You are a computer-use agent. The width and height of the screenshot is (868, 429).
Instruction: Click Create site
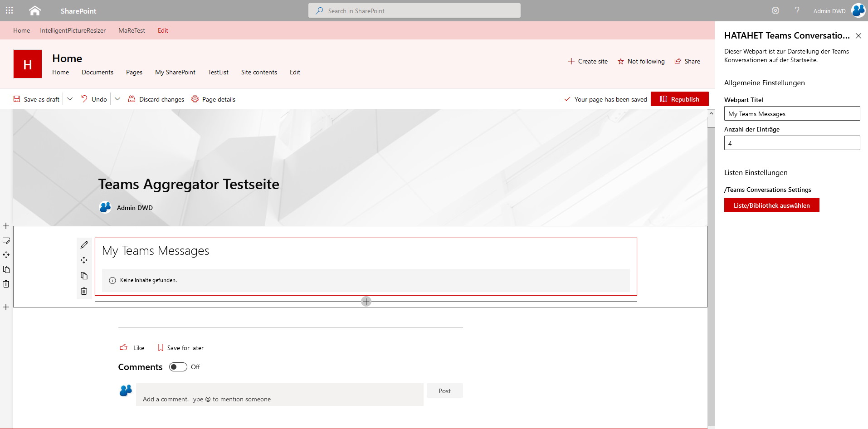[x=588, y=61]
